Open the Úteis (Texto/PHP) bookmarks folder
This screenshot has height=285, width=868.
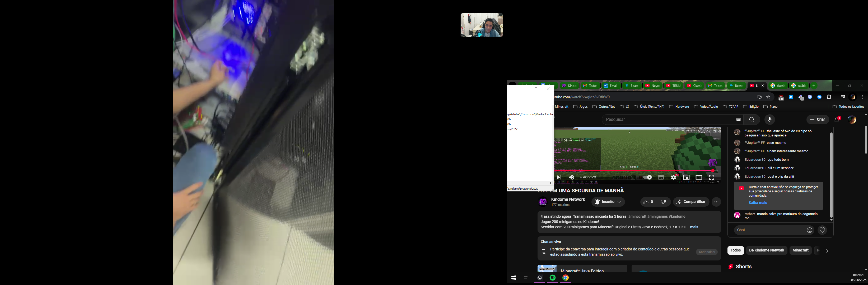pyautogui.click(x=649, y=107)
